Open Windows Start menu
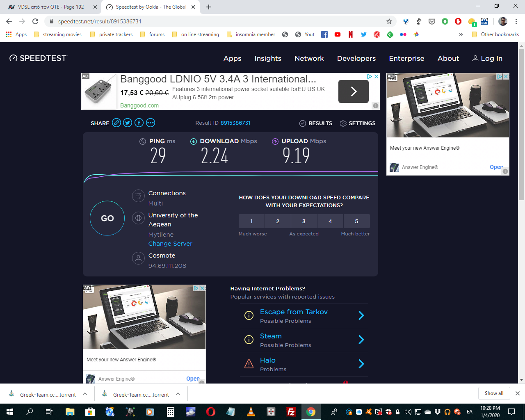Viewport: 525px width, 420px height. coord(10,412)
